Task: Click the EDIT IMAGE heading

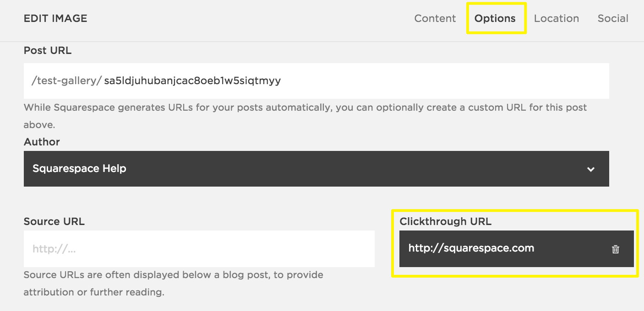Action: tap(55, 18)
